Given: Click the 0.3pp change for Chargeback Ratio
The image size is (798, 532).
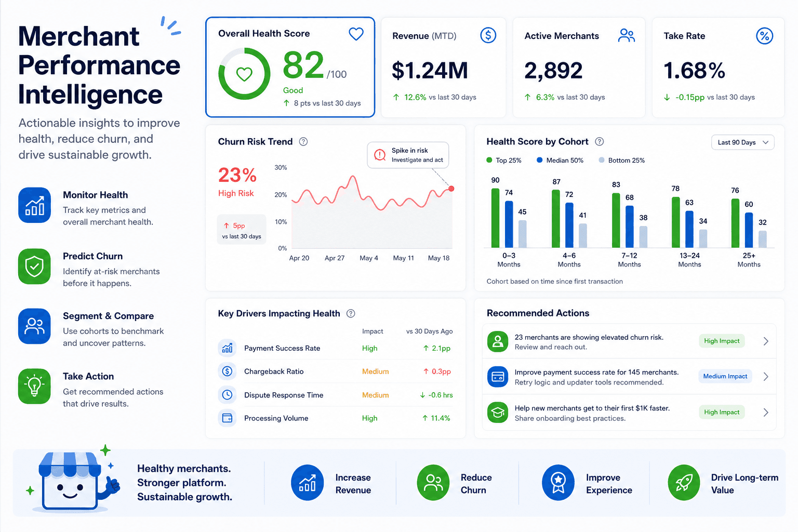Looking at the screenshot, I should pos(437,371).
